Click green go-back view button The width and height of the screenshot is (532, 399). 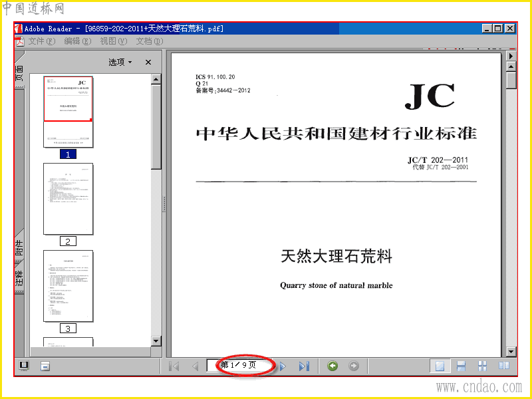(x=332, y=366)
